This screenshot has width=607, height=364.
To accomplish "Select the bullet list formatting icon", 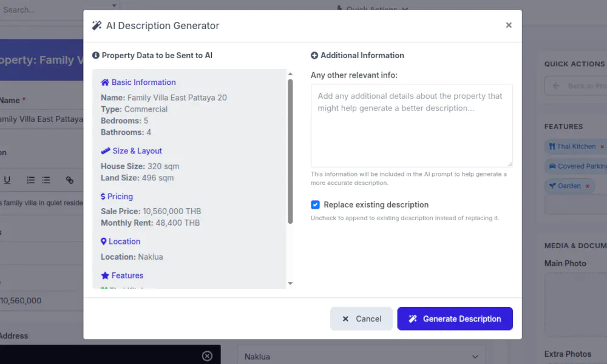I will click(46, 180).
